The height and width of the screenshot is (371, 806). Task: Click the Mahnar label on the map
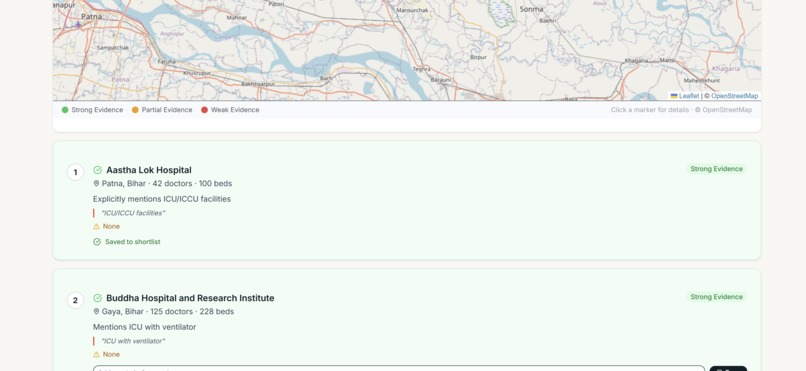point(236,17)
